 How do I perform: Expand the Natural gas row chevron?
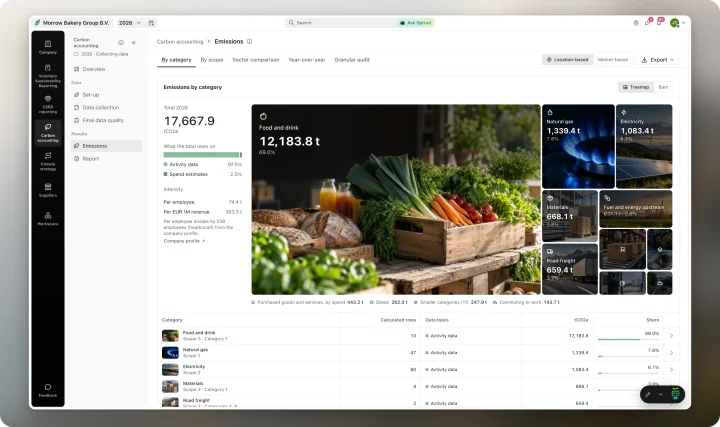coord(671,353)
